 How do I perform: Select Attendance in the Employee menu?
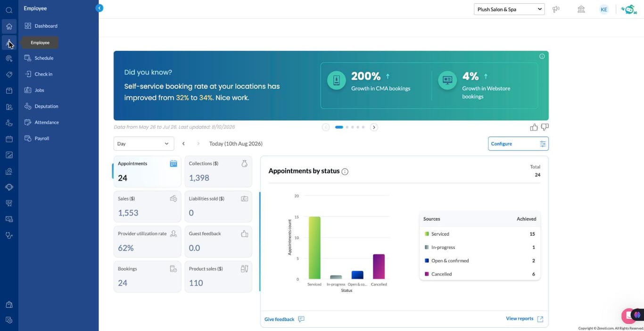coord(47,123)
